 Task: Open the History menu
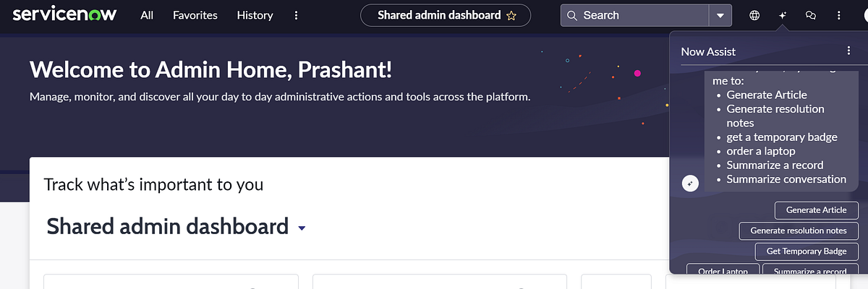255,15
